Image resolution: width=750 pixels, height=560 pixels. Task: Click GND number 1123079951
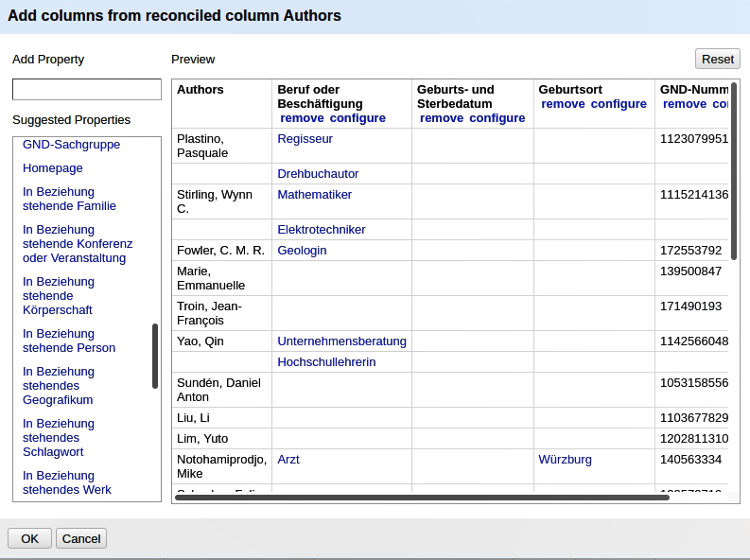coord(694,139)
